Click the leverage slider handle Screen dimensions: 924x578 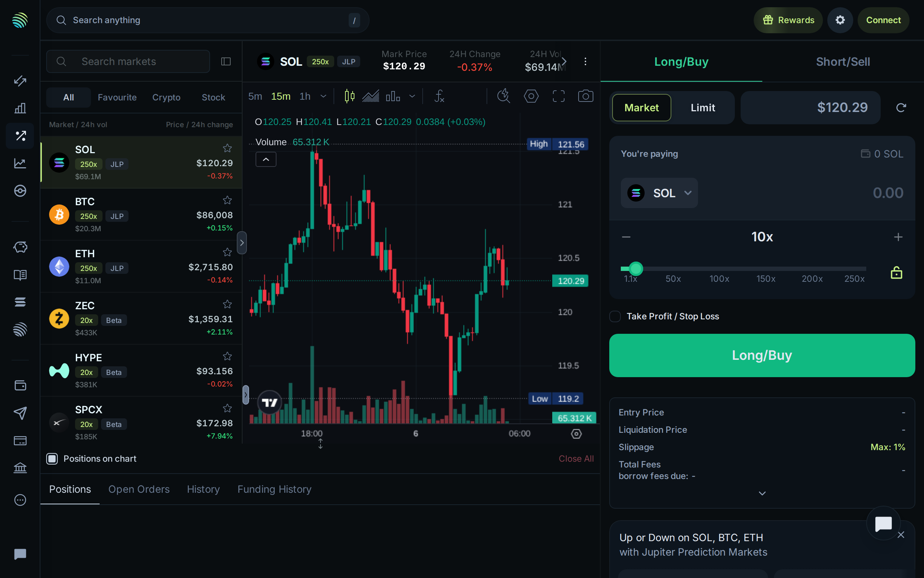(636, 269)
